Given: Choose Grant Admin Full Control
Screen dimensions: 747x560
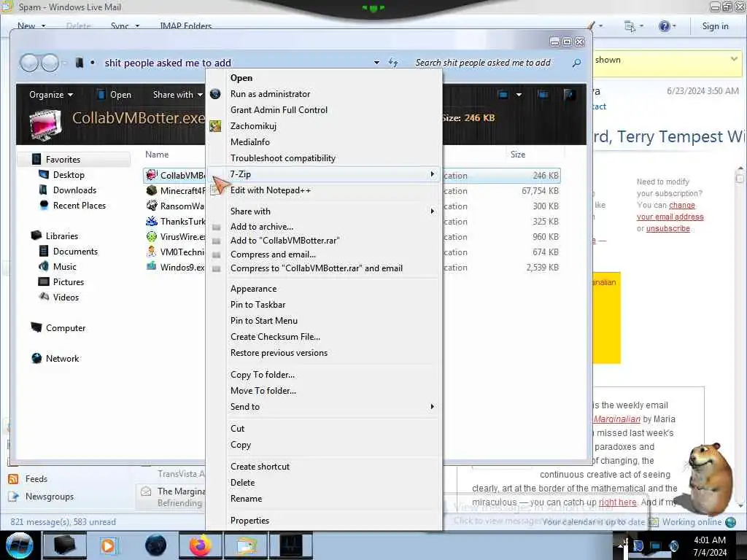Looking at the screenshot, I should (279, 110).
